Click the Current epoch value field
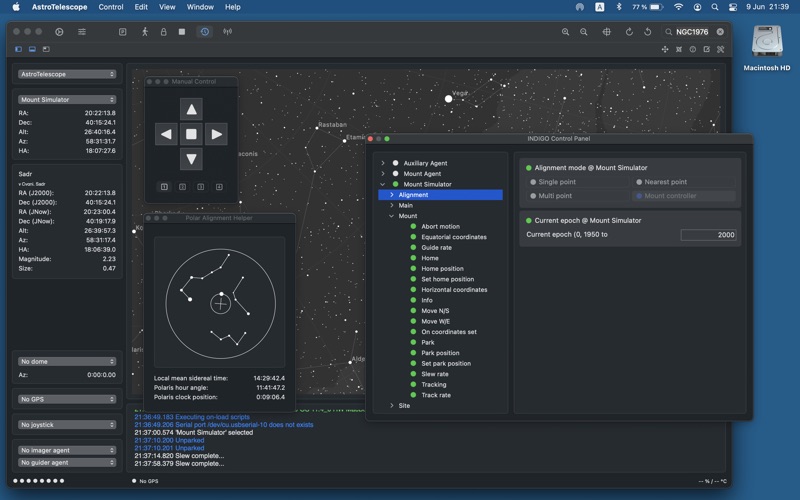The width and height of the screenshot is (800, 500). 708,235
